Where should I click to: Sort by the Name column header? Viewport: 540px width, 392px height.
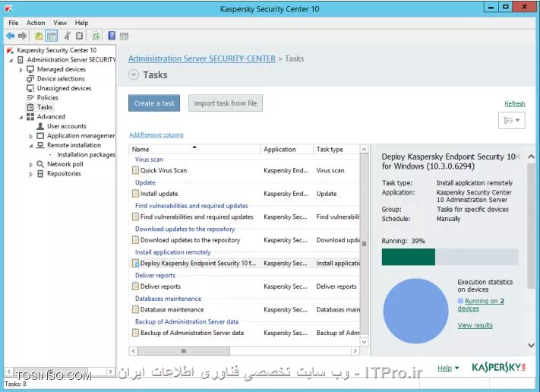click(194, 149)
